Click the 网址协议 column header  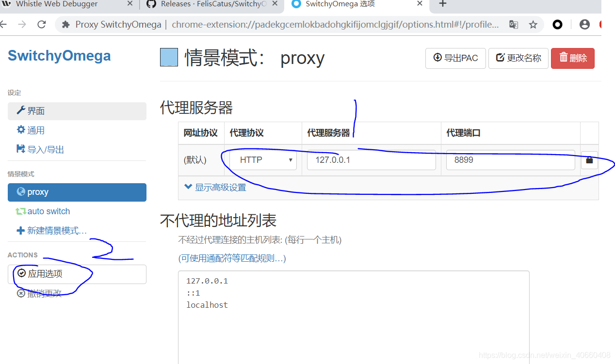(x=200, y=133)
